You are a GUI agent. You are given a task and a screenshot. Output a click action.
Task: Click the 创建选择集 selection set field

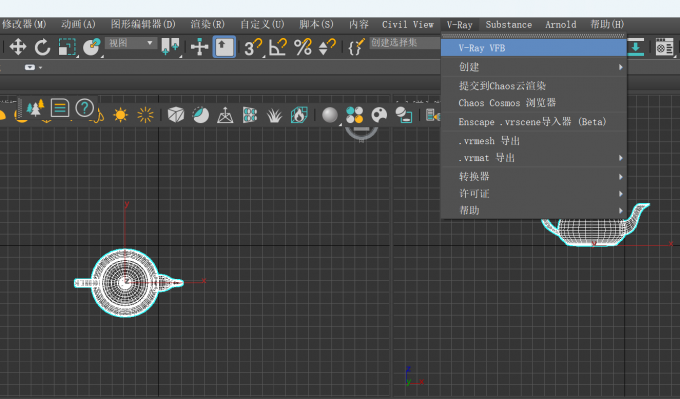pos(405,43)
